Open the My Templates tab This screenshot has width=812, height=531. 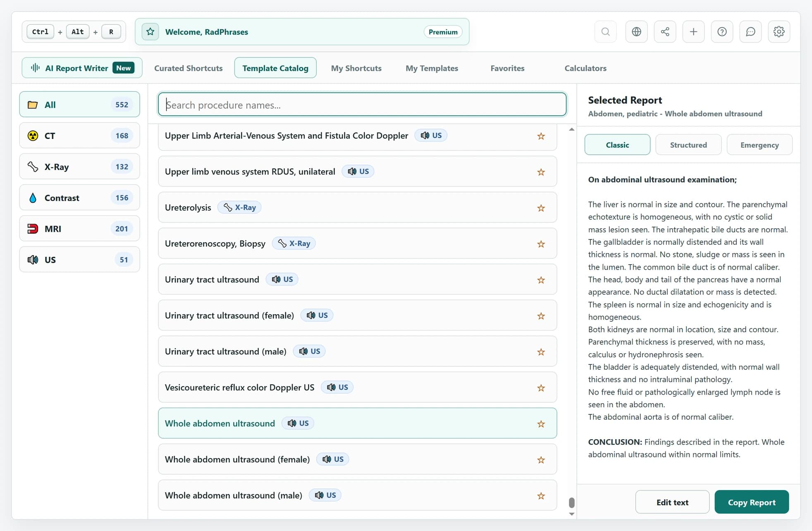[x=432, y=68]
